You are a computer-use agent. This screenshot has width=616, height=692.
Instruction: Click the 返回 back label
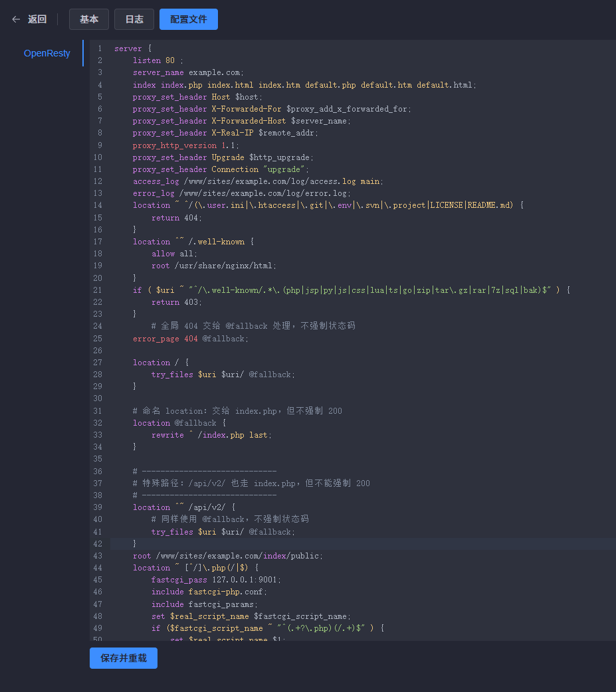tap(37, 19)
